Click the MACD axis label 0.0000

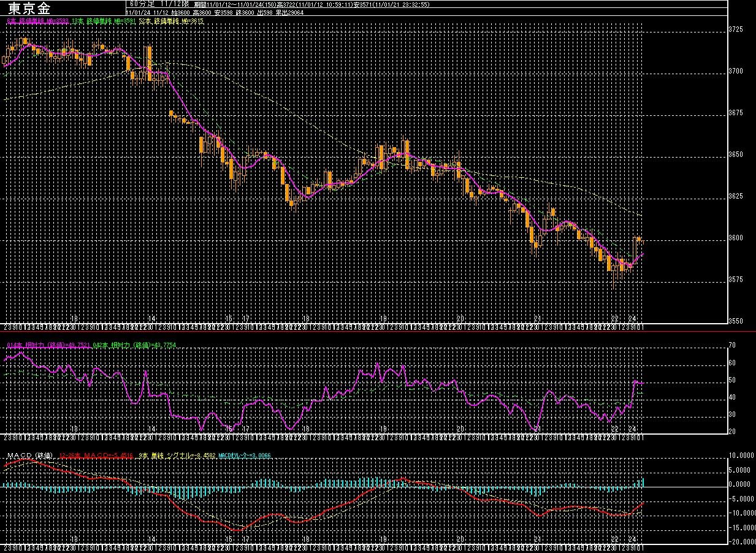[741, 484]
